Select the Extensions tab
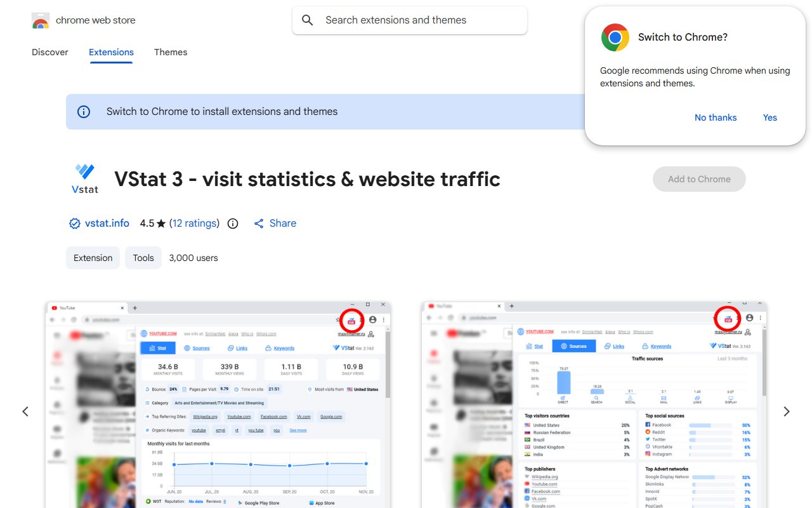This screenshot has width=812, height=508. pyautogui.click(x=111, y=52)
